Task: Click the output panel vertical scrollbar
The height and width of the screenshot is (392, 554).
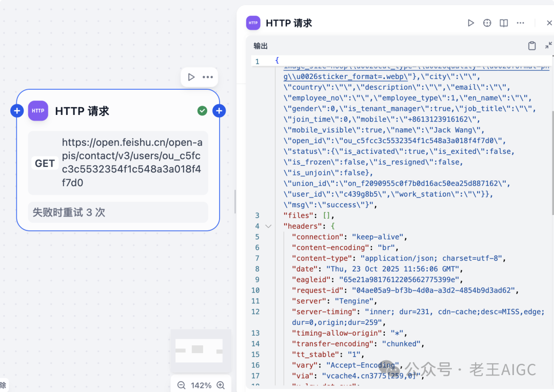Action: (x=552, y=163)
